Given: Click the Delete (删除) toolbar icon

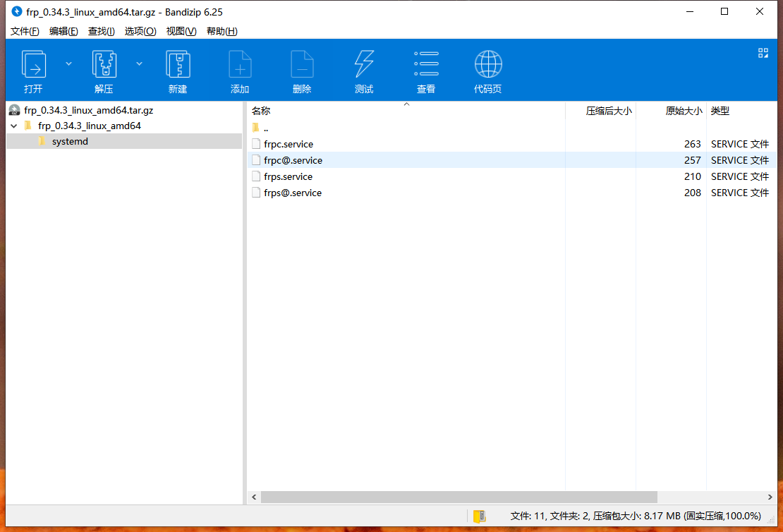Looking at the screenshot, I should [x=302, y=65].
